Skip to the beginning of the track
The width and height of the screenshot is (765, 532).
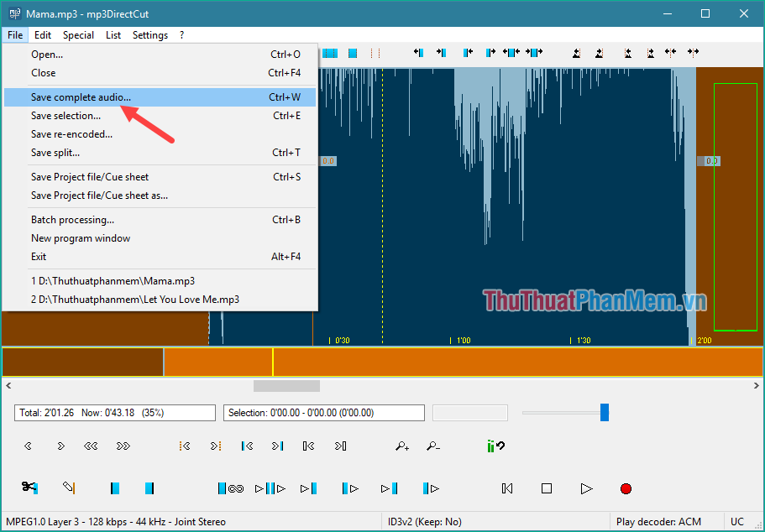pyautogui.click(x=506, y=488)
